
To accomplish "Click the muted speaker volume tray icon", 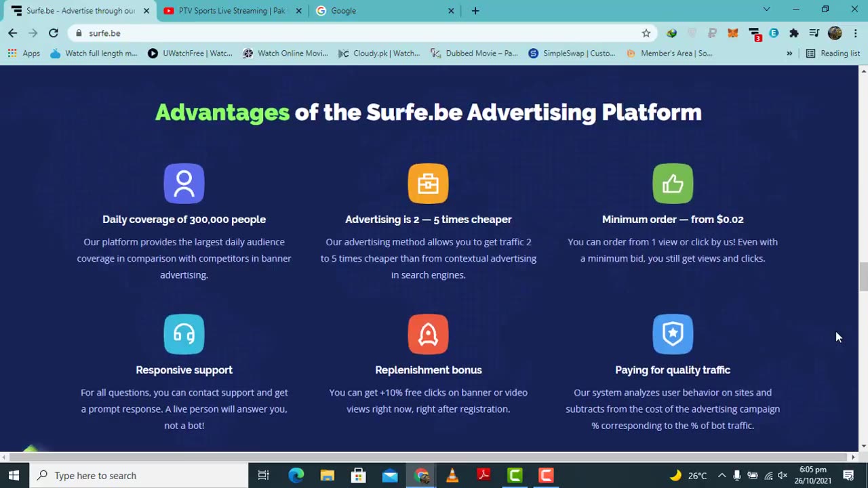I will point(783,475).
